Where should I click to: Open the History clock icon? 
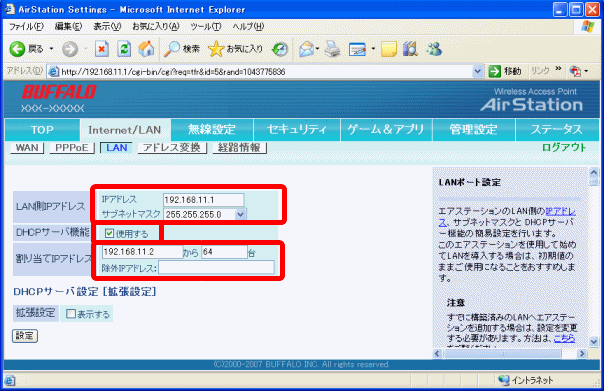tap(280, 49)
